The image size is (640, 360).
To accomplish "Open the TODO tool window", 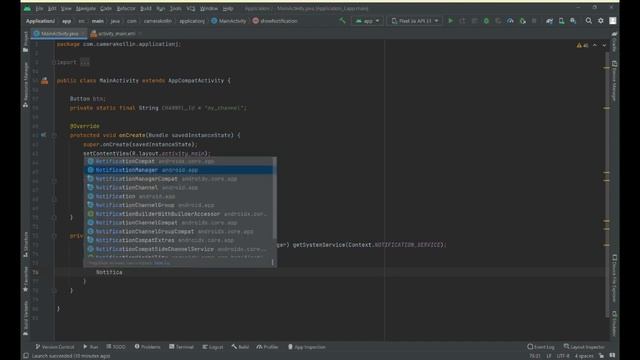I will (x=116, y=347).
